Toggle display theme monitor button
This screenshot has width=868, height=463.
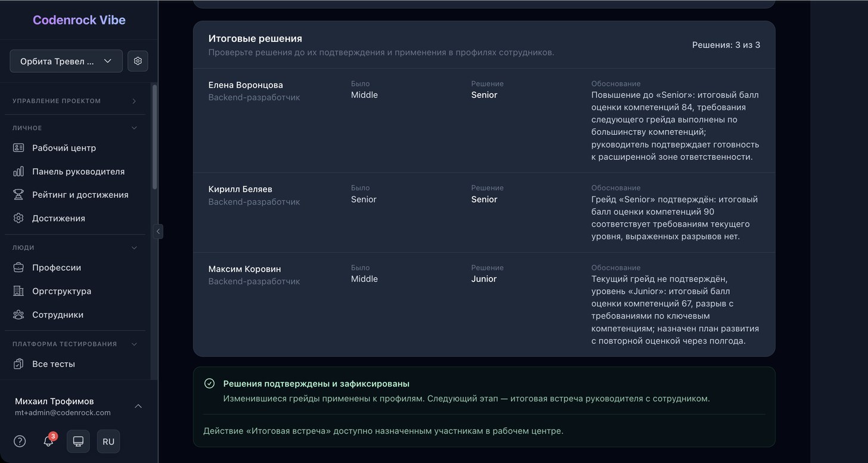pos(78,442)
